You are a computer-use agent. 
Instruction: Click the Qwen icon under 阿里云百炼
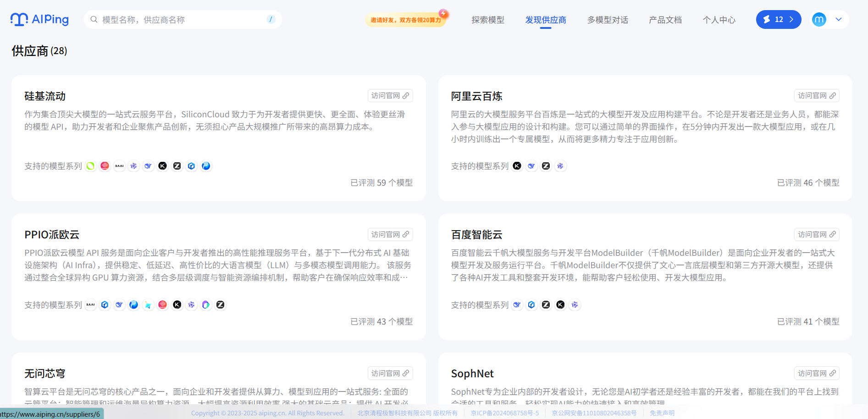coord(560,166)
